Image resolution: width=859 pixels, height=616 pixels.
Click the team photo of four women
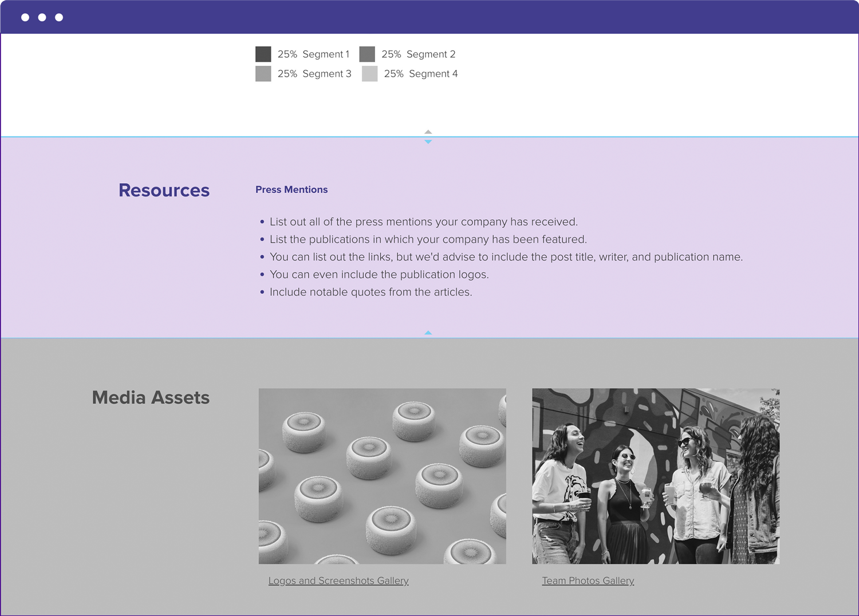656,476
